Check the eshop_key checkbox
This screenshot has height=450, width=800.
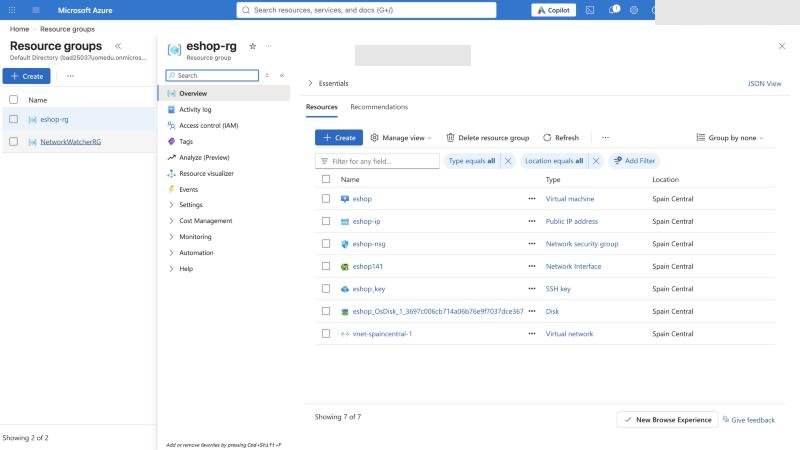point(326,288)
